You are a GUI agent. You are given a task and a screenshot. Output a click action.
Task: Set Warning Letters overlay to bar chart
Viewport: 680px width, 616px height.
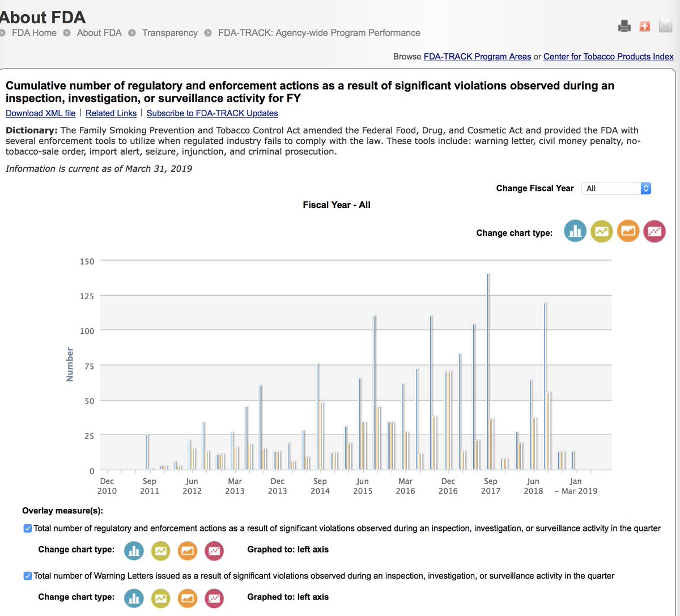(x=134, y=598)
